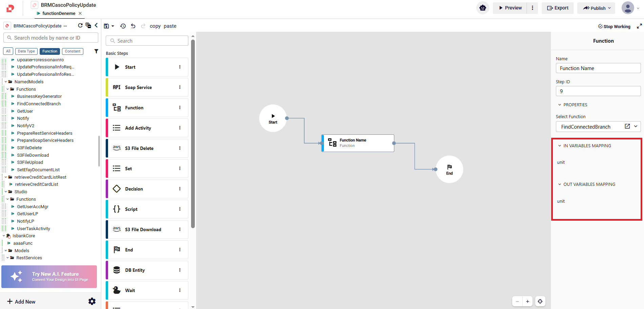The image size is (644, 309).
Task: Click the app logo at top left
Action: click(11, 8)
